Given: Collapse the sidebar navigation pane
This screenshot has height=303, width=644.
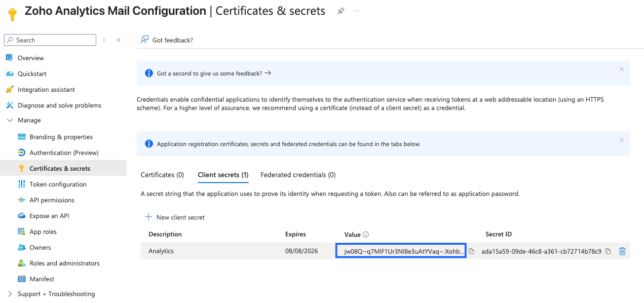Looking at the screenshot, I should [119, 40].
